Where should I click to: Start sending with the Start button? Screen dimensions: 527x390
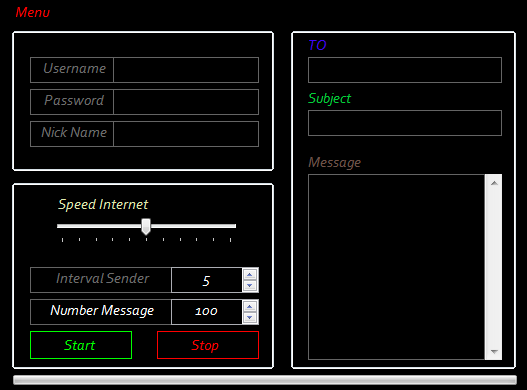pos(81,345)
